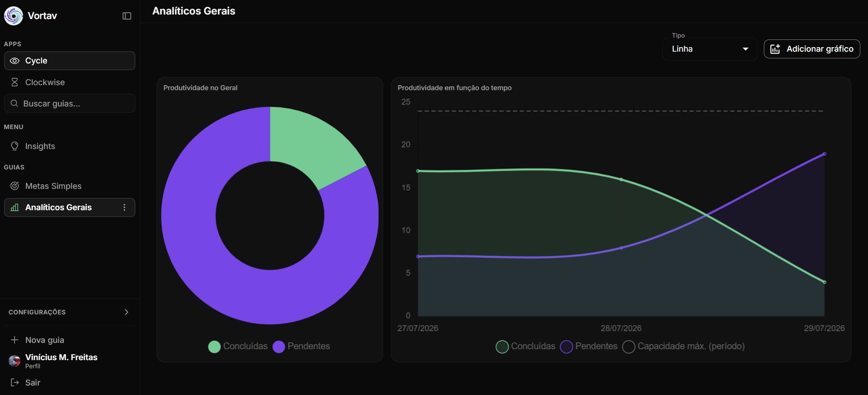Image resolution: width=868 pixels, height=395 pixels.
Task: Toggle the Pendentes series in the line chart legend
Action: (589, 347)
